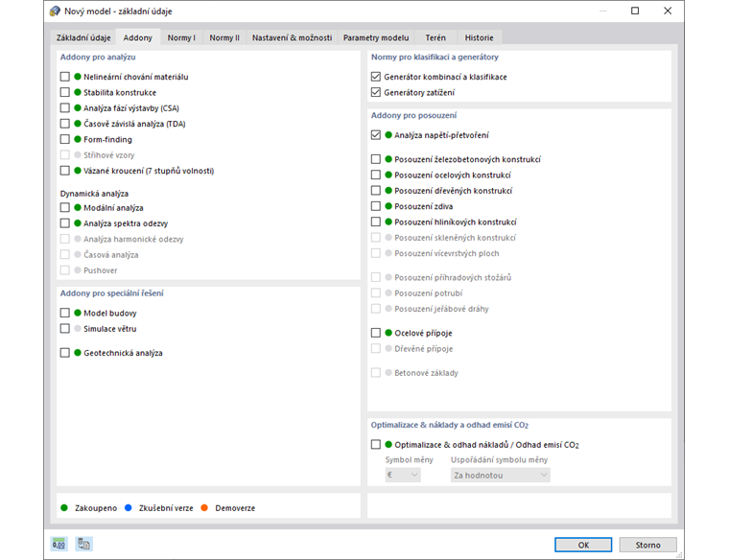Open Parametry modelu tab
This screenshot has height=560, width=729.
(376, 37)
